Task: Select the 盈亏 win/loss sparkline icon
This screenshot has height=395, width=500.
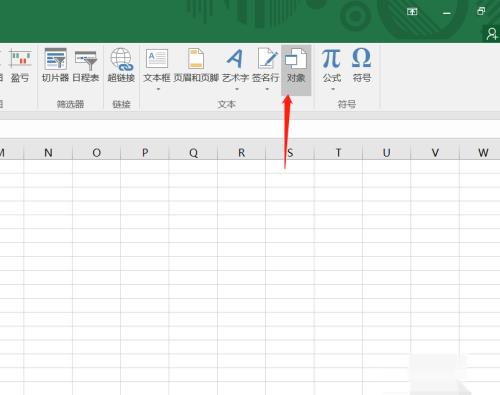Action: pyautogui.click(x=20, y=65)
